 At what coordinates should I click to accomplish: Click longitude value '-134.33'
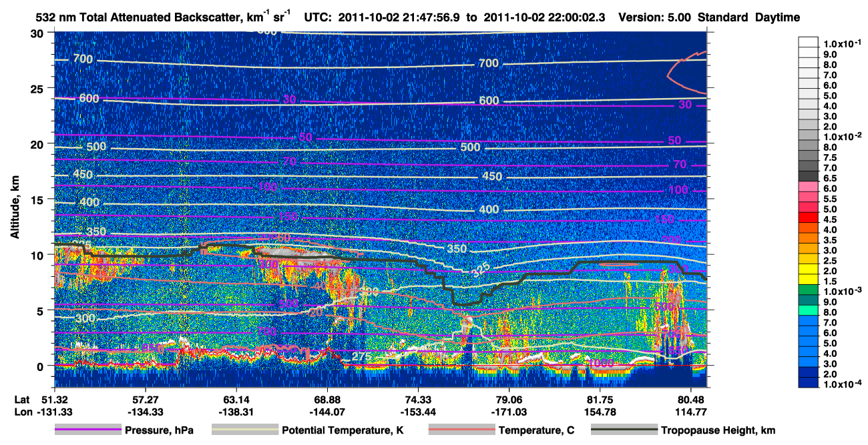pyautogui.click(x=145, y=412)
